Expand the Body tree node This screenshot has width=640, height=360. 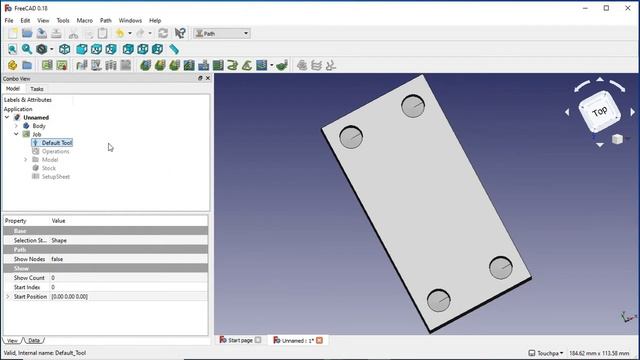point(16,126)
